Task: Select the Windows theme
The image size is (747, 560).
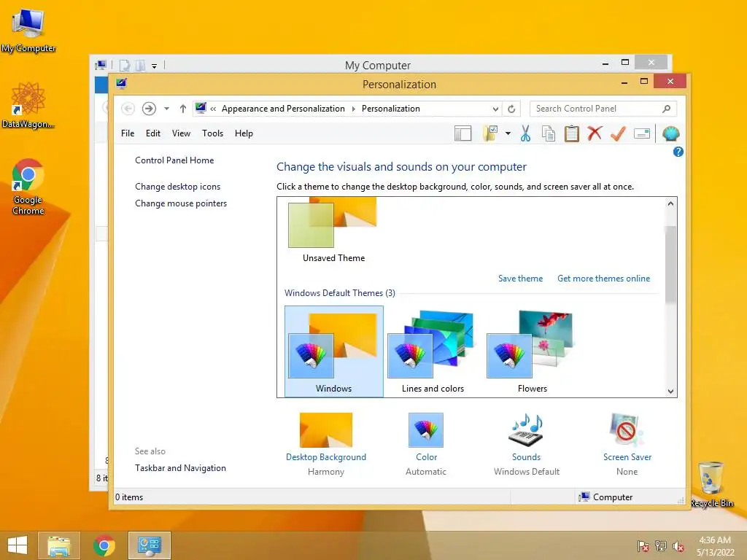Action: coord(333,351)
